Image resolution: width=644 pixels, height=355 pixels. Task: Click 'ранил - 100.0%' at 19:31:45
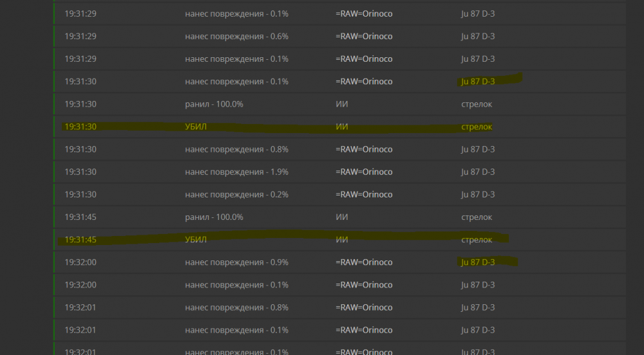(214, 217)
